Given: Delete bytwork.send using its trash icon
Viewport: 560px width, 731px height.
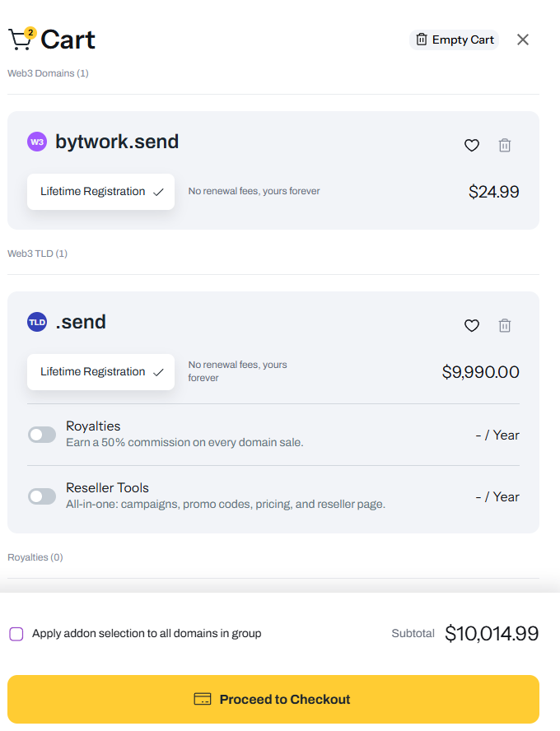Looking at the screenshot, I should coord(505,146).
